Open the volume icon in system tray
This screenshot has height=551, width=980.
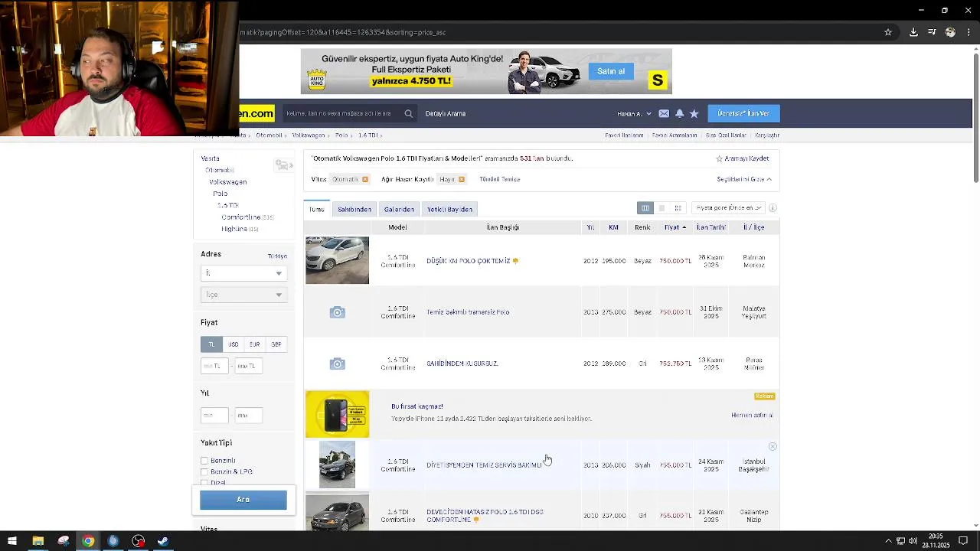pos(913,541)
